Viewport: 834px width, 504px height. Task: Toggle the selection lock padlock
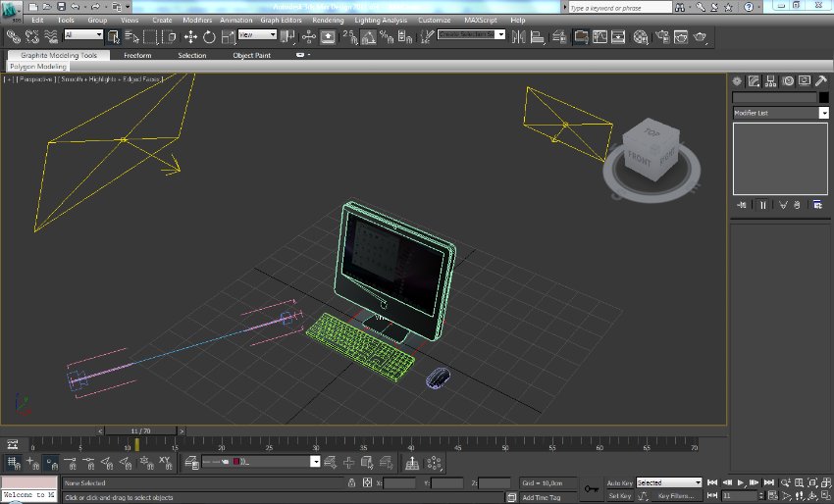[x=352, y=483]
